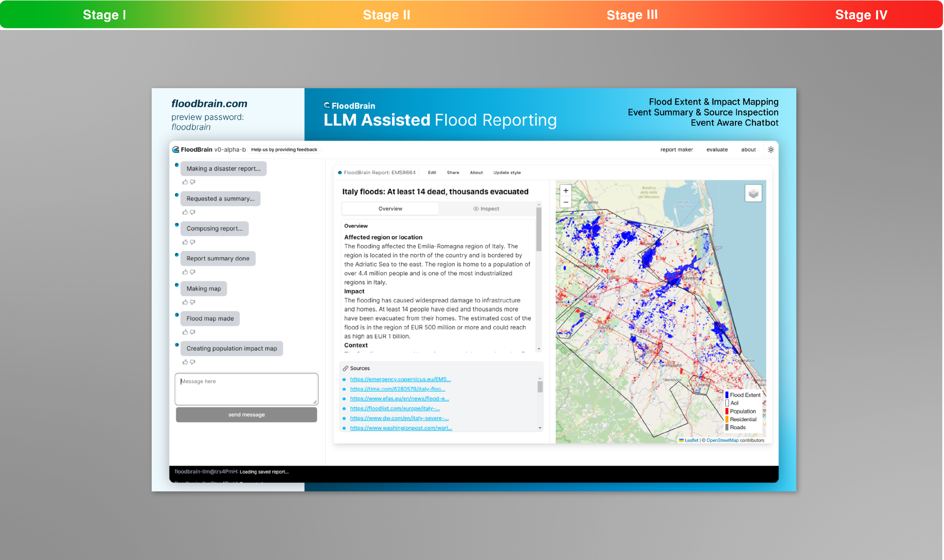Zoom in on the flood map
Image resolution: width=944 pixels, height=560 pixels.
[566, 191]
